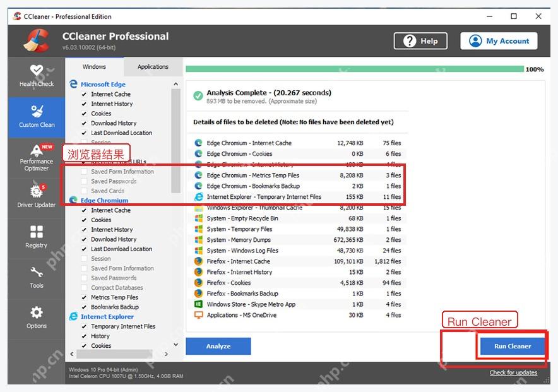This screenshot has width=558, height=392.
Task: Click the Edge Chromium group icon
Action: 73,200
